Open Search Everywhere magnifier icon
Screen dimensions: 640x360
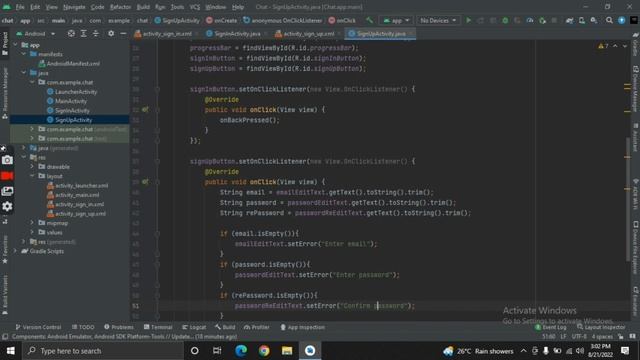click(609, 20)
